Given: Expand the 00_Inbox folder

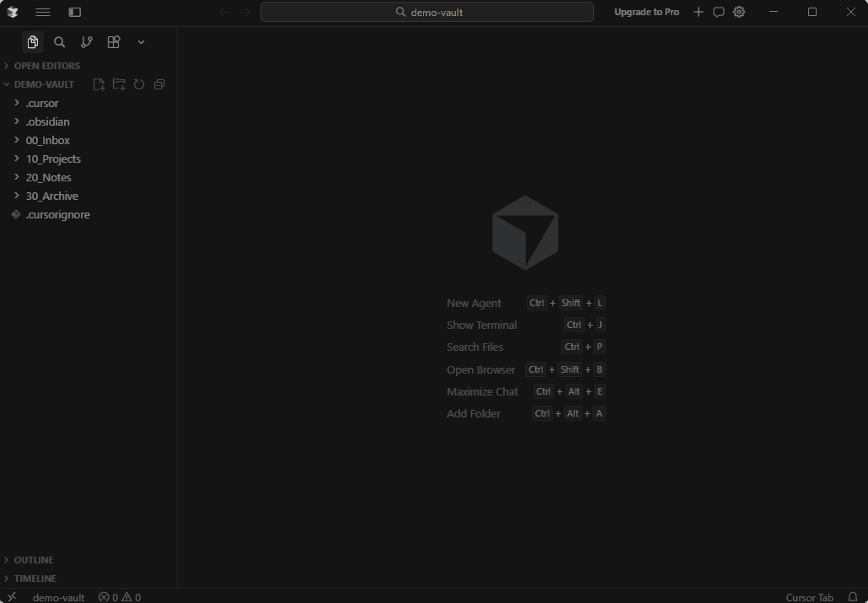Looking at the screenshot, I should (88, 140).
